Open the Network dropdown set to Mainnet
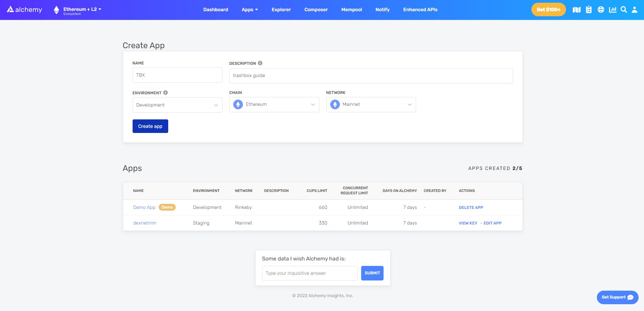This screenshot has width=644, height=311. tap(371, 104)
